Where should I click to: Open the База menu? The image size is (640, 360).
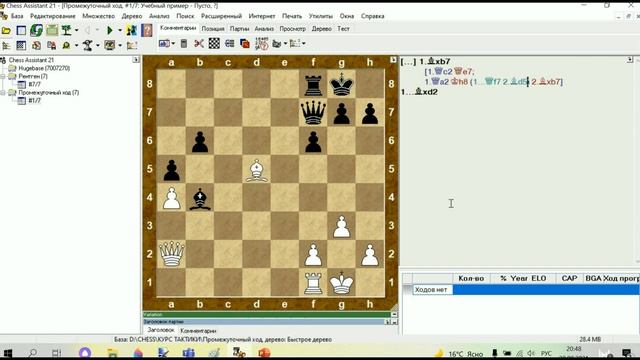[x=17, y=16]
